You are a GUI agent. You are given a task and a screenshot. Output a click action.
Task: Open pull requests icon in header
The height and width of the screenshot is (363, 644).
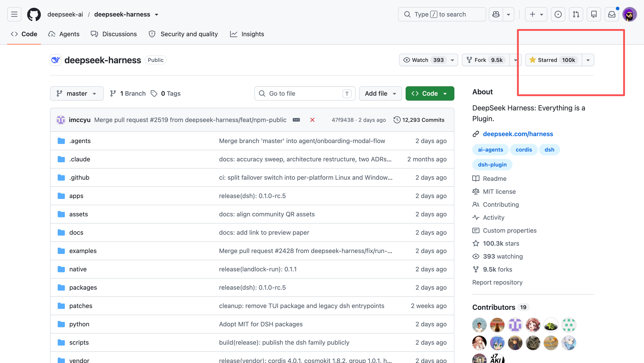[576, 14]
